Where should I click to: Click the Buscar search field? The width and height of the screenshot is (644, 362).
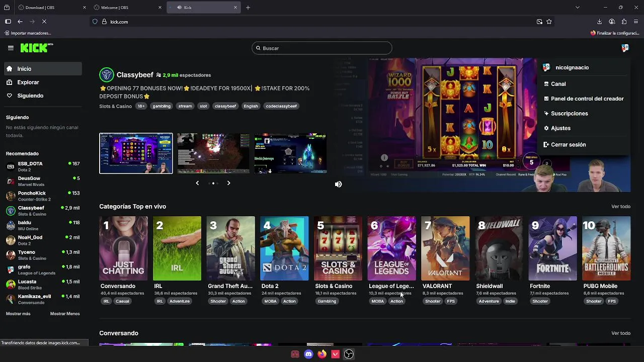(322, 48)
